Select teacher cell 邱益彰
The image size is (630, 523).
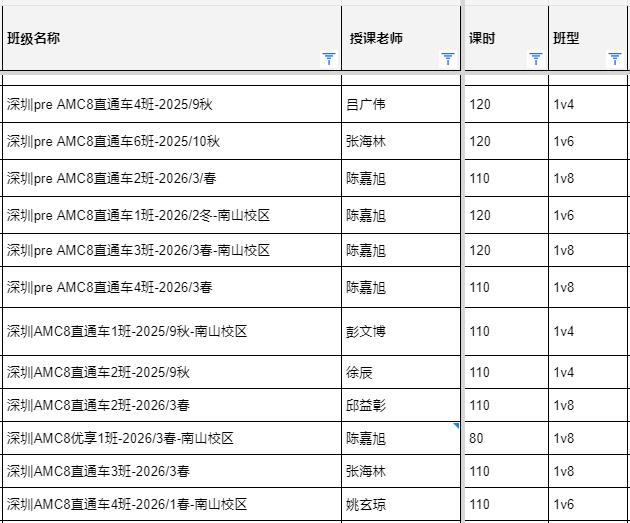(x=401, y=405)
